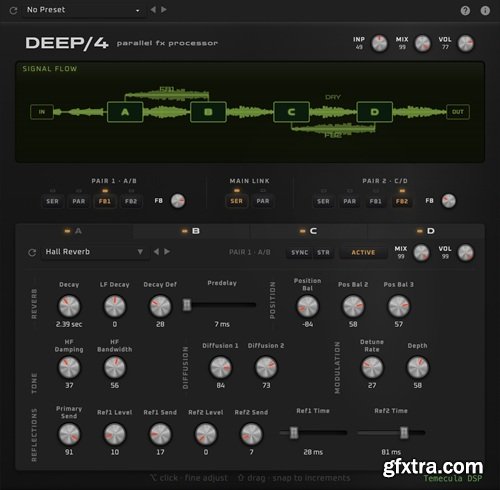
Task: Click the Pair 2 FB knob
Action: point(449,201)
